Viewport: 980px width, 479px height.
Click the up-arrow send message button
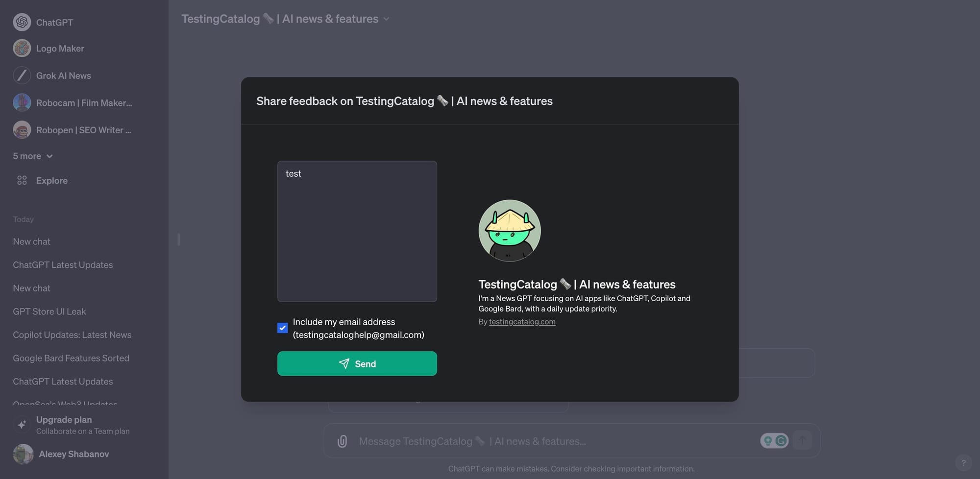click(x=802, y=440)
